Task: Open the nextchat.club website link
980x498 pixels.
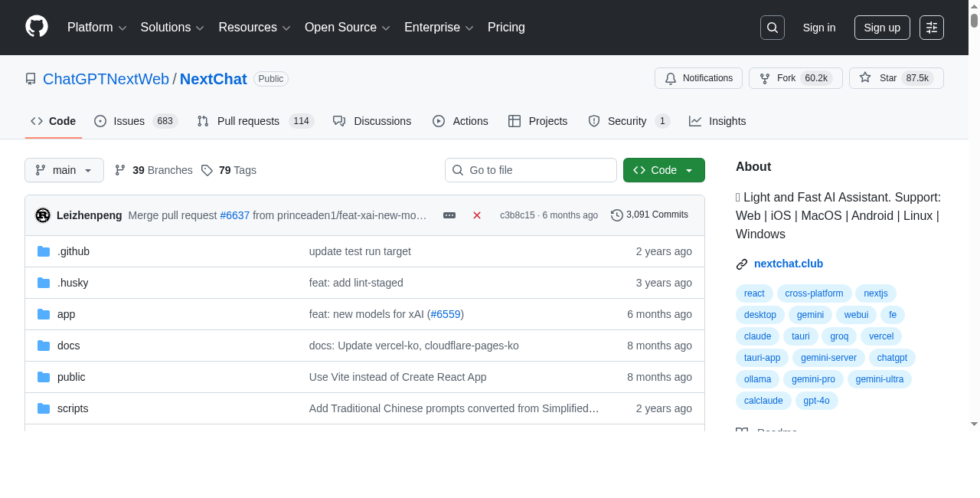Action: [x=788, y=264]
